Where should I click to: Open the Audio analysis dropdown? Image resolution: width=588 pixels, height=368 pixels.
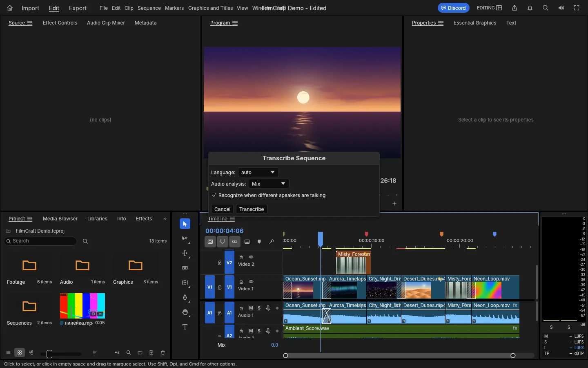click(x=269, y=184)
